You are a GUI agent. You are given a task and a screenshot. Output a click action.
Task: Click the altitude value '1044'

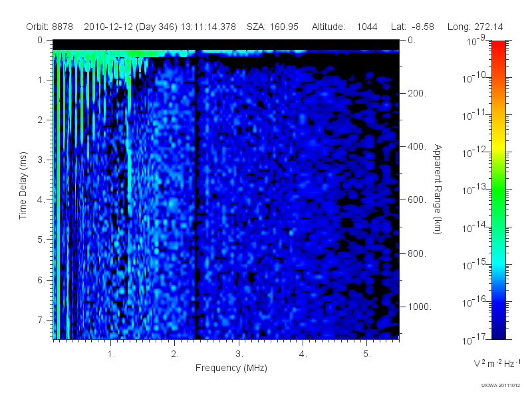click(367, 27)
